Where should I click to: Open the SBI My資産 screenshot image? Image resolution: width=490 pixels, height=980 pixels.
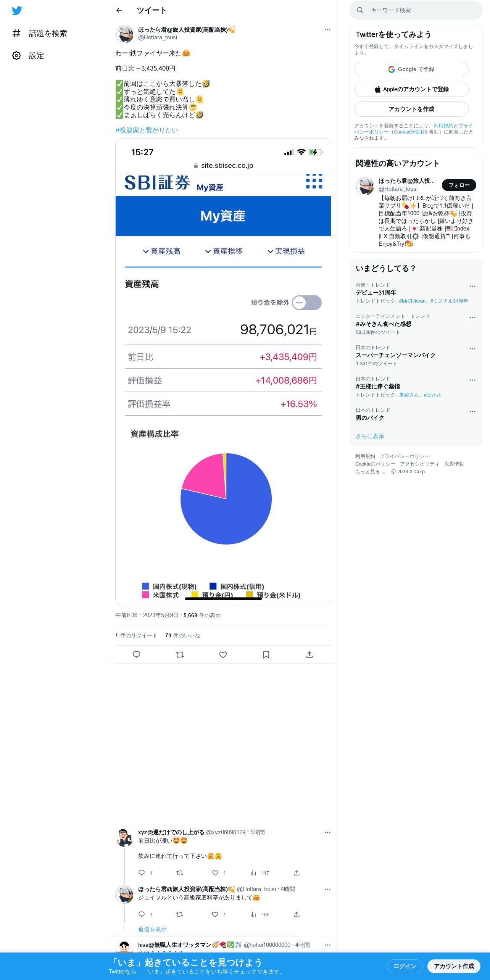(223, 372)
